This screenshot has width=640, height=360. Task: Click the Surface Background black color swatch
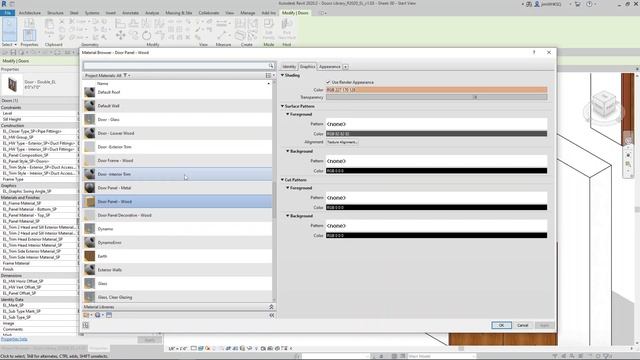pos(436,171)
